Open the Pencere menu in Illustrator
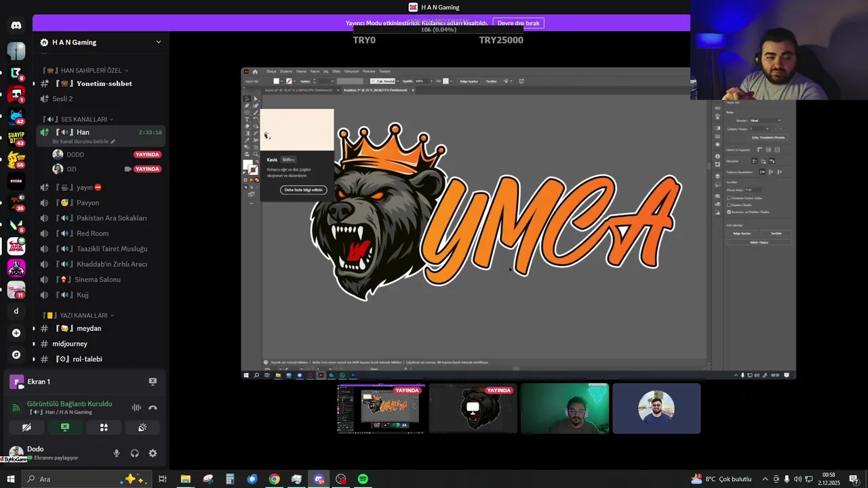The image size is (868, 488). [x=369, y=71]
